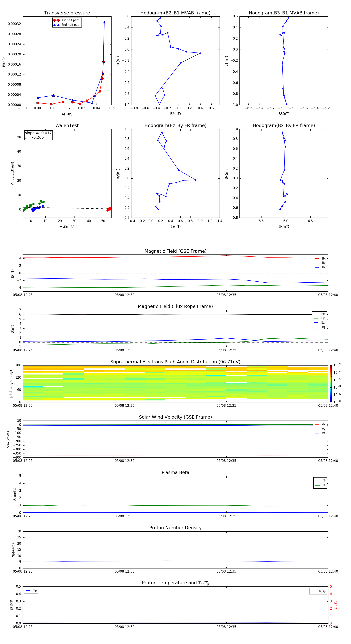Screen dimensions: 351x644
Task: Click the 'A(T·m)' x-axis label
Action: (67, 114)
